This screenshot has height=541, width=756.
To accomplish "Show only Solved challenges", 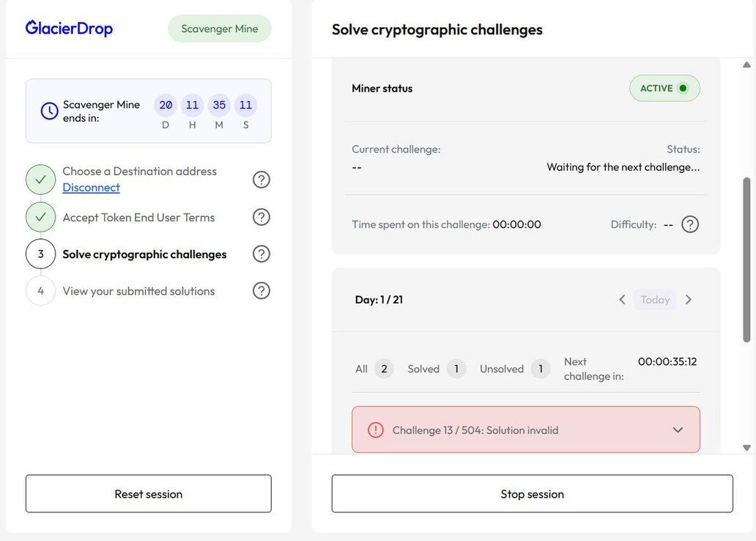I will pos(436,369).
